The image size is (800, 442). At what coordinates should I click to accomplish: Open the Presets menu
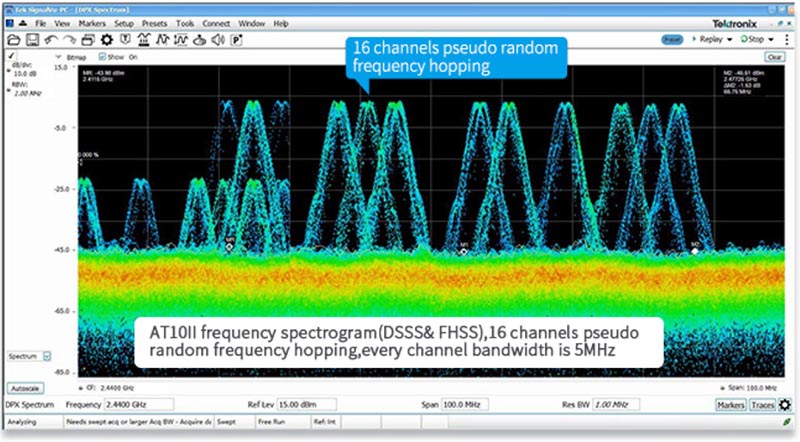(x=155, y=22)
